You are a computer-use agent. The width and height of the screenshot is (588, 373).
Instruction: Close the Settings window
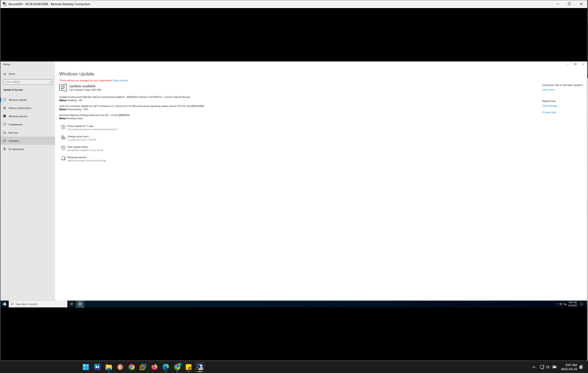[583, 64]
